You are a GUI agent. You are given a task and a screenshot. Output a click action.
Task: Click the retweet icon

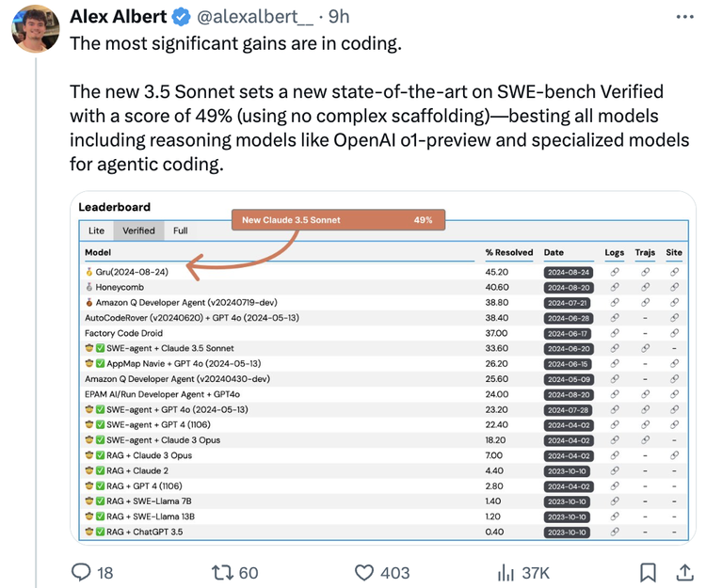(x=221, y=572)
